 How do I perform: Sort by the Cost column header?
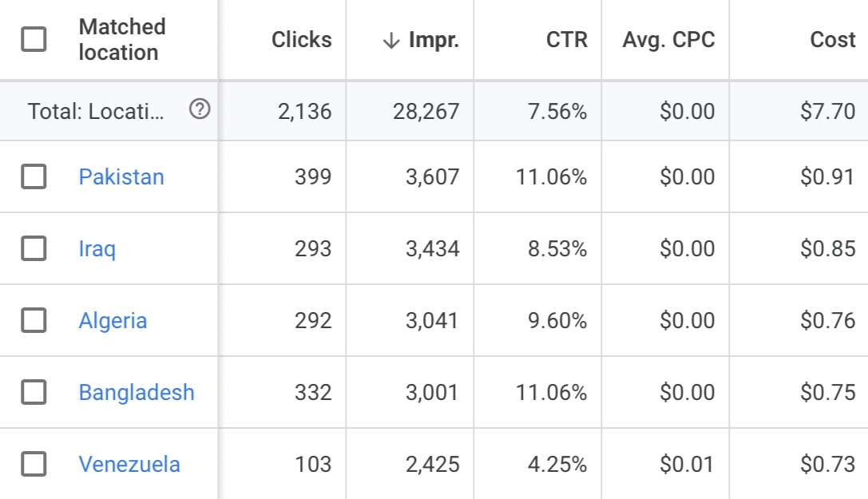[832, 40]
